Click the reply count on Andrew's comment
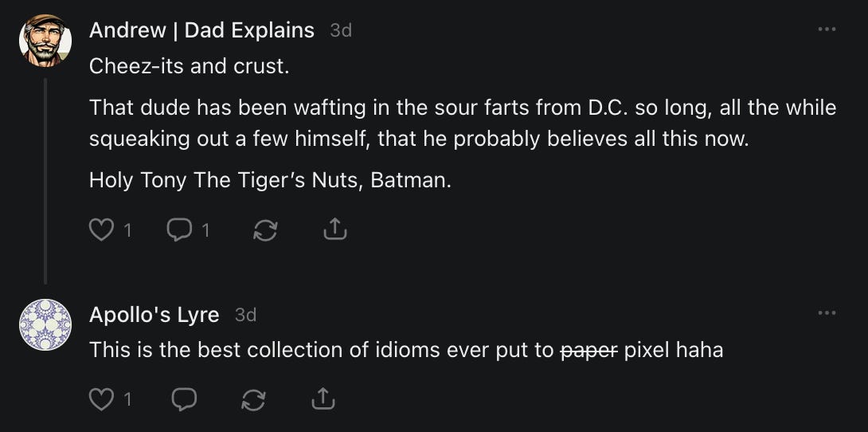Image resolution: width=868 pixels, height=432 pixels. point(205,230)
